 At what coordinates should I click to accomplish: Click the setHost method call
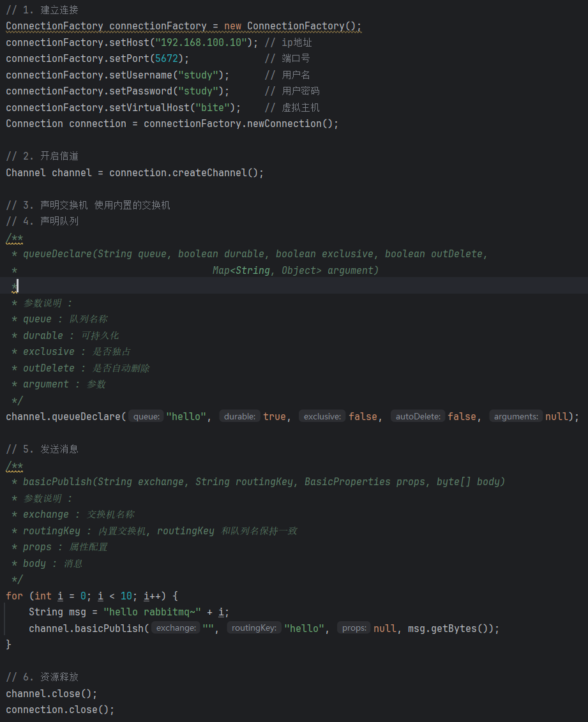(129, 42)
